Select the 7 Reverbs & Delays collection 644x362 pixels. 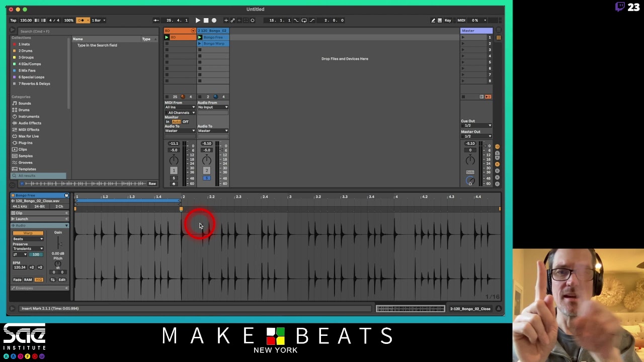(34, 83)
